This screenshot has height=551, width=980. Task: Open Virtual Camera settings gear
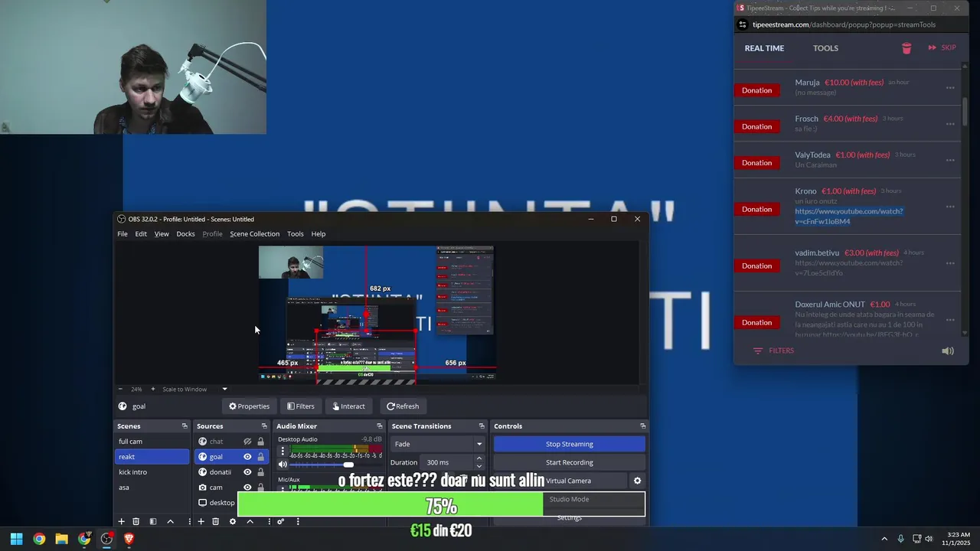point(637,481)
